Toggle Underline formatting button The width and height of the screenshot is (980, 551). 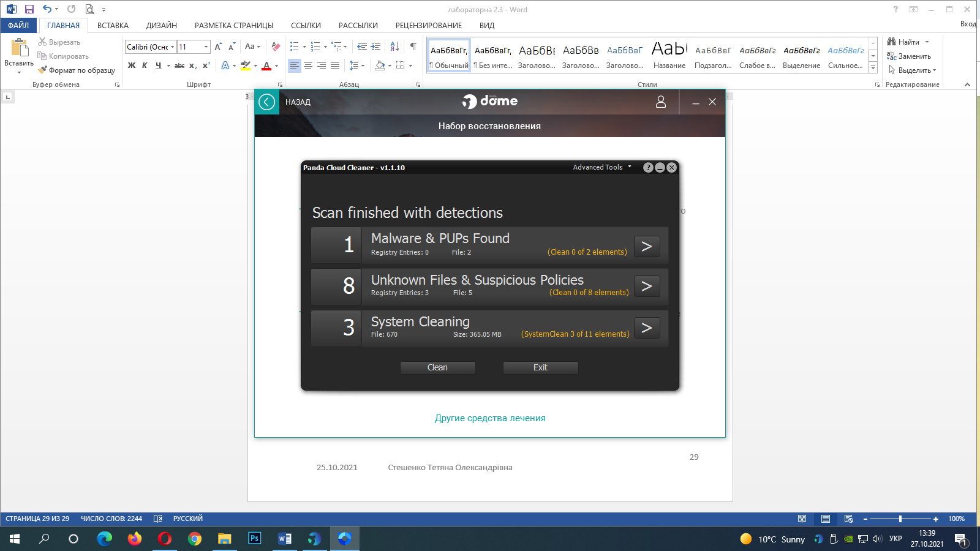click(159, 66)
